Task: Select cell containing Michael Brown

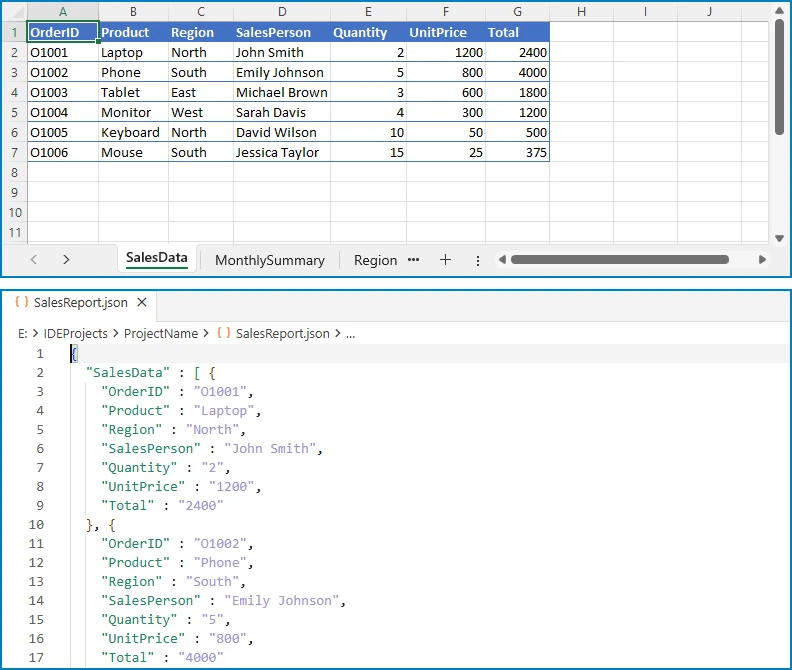Action: 282,92
